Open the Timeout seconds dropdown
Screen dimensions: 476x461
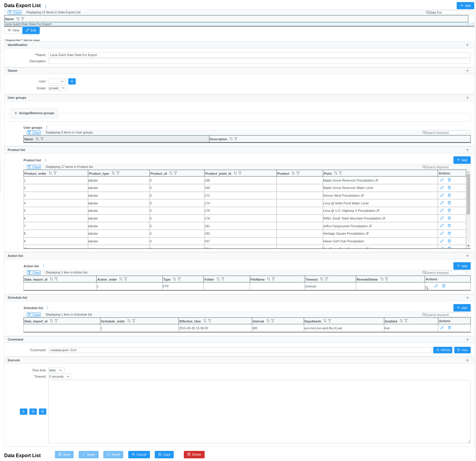pos(60,376)
